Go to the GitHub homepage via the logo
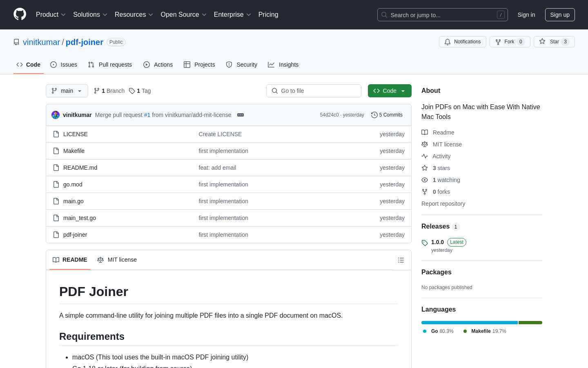 point(20,14)
